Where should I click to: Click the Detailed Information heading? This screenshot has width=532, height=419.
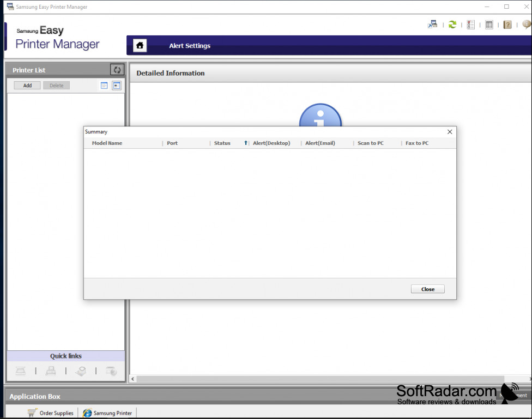pyautogui.click(x=170, y=73)
